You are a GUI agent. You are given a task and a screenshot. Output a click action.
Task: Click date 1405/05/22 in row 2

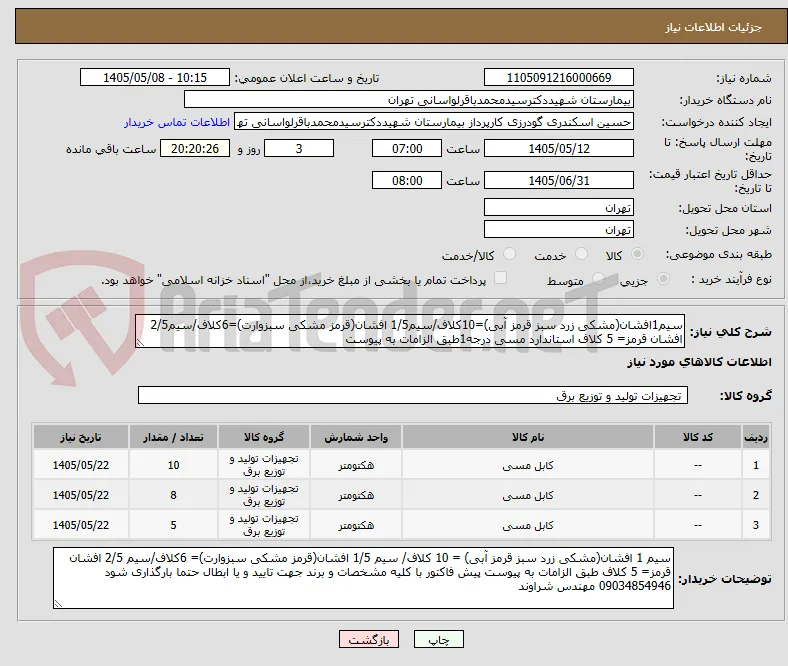point(81,496)
